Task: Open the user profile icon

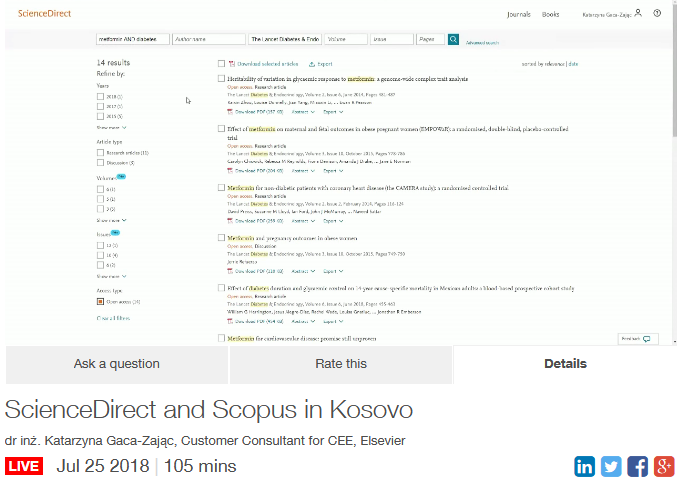Action: [x=638, y=13]
